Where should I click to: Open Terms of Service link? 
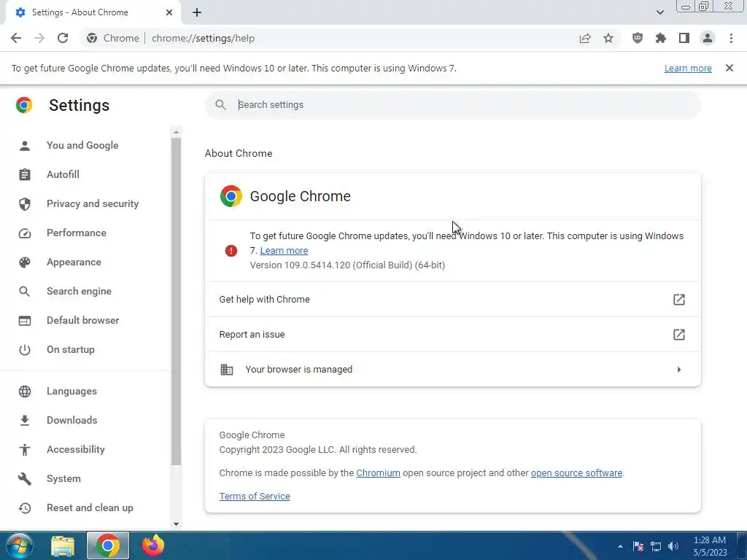click(255, 496)
